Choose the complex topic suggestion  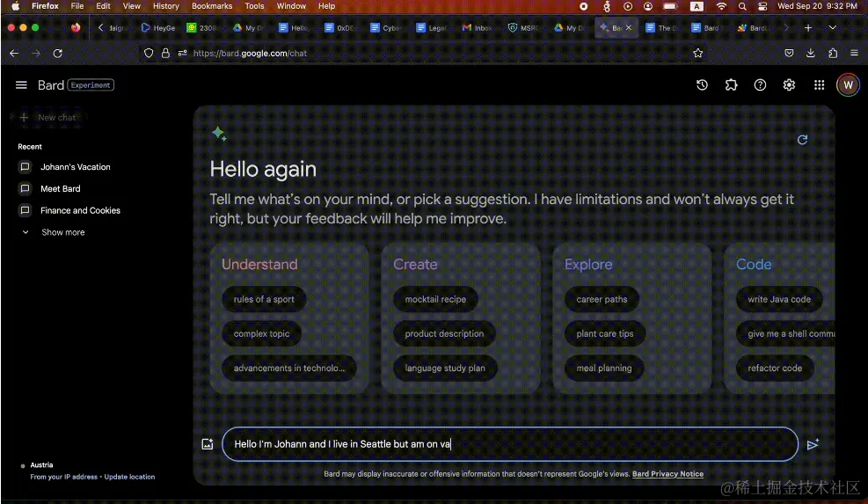pos(261,333)
